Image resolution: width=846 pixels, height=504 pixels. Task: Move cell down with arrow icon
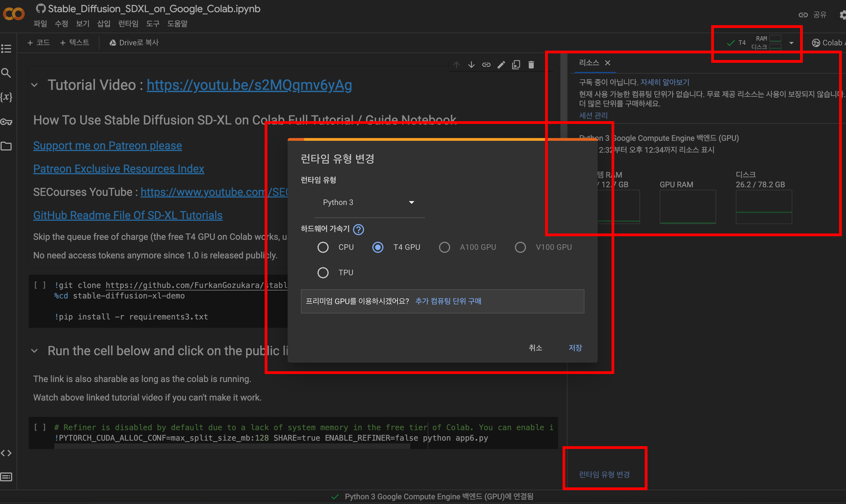[x=471, y=64]
